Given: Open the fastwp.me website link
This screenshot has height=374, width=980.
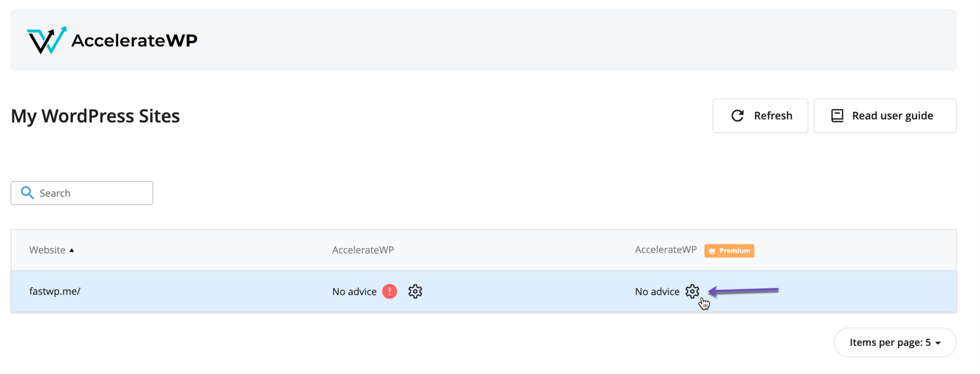Looking at the screenshot, I should click(54, 291).
